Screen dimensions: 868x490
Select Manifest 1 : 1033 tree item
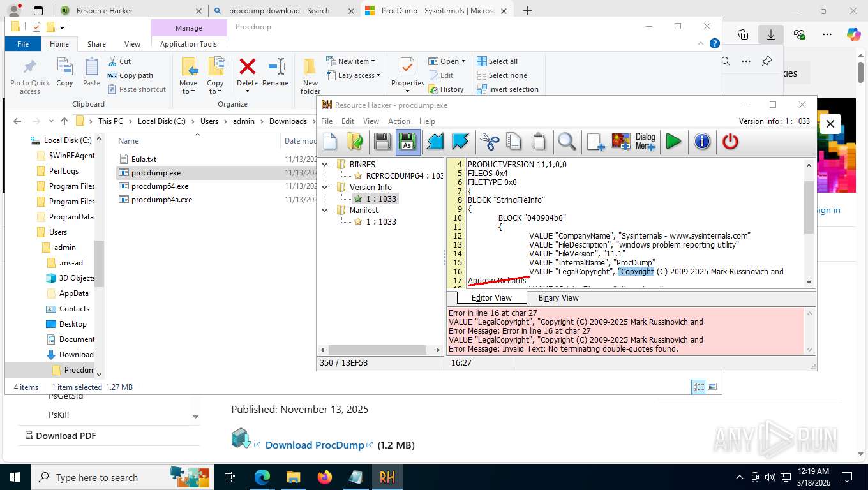(x=375, y=221)
